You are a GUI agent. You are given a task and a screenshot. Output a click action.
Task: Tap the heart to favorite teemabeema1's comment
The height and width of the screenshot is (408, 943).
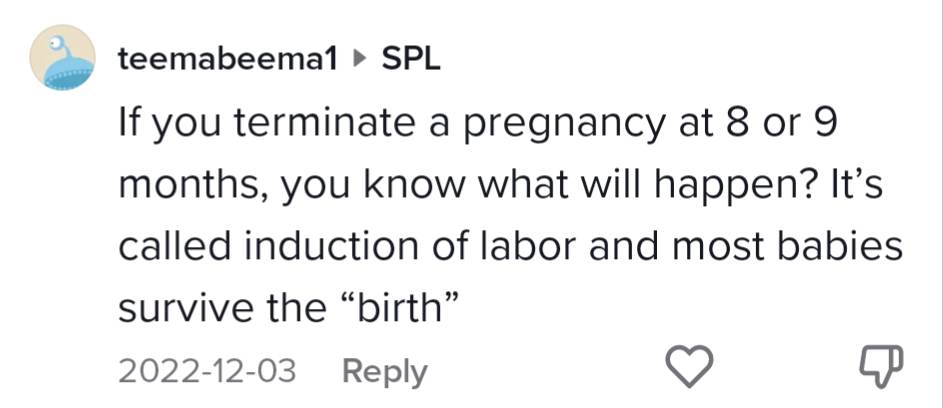[x=689, y=369]
